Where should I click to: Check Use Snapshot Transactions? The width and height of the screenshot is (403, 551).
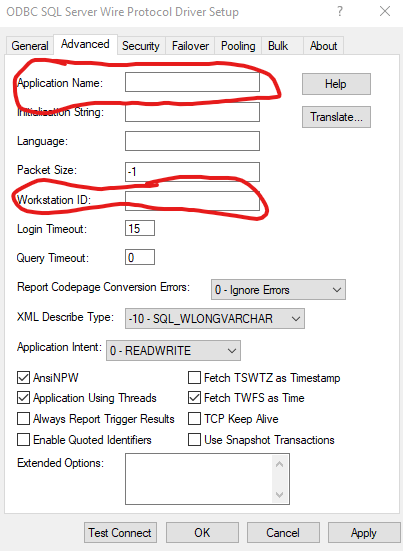194,440
